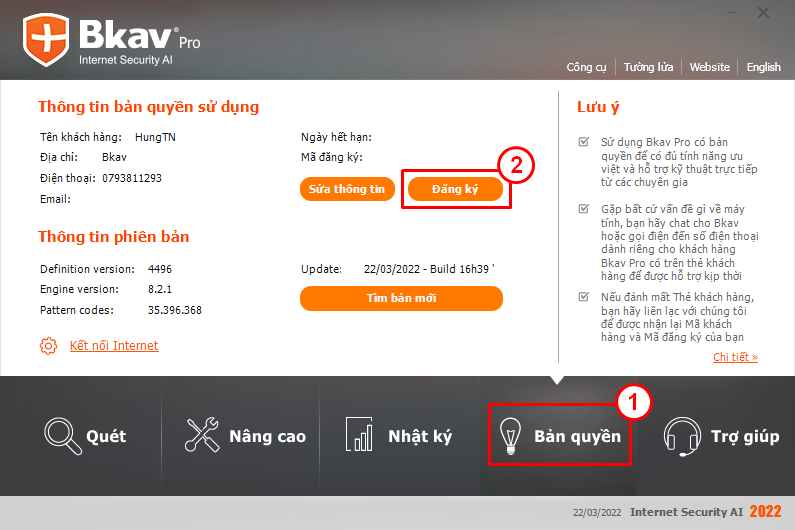Toggle checkbox beside 'Gặp bất cứ vấn đề gì'
The width and height of the screenshot is (795, 530).
584,208
